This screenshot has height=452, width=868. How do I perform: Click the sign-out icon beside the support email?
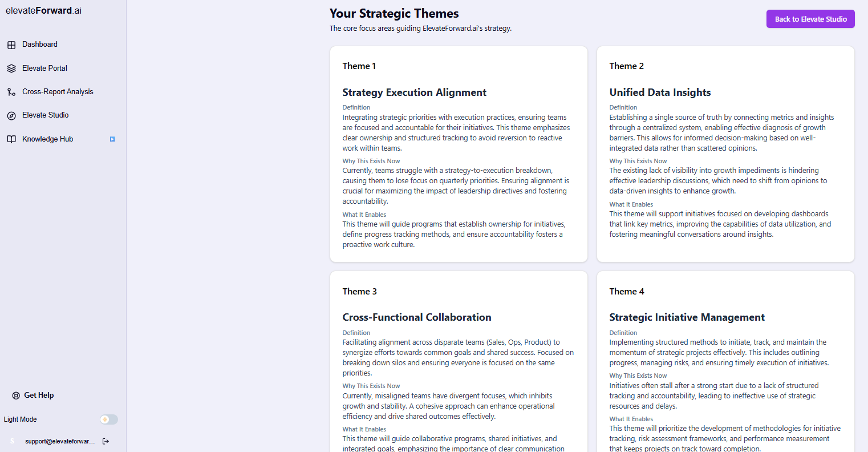click(106, 441)
